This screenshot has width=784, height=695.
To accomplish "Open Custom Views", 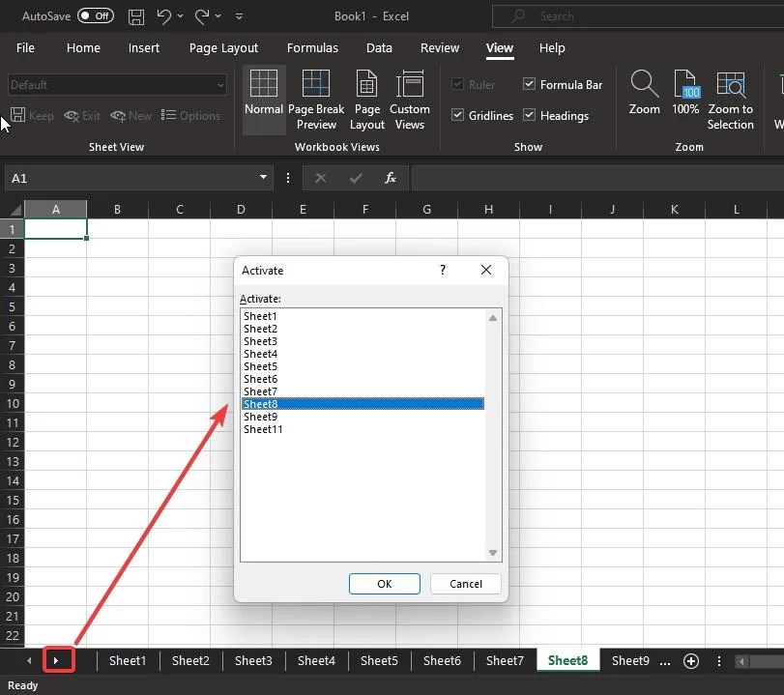I will click(x=410, y=100).
